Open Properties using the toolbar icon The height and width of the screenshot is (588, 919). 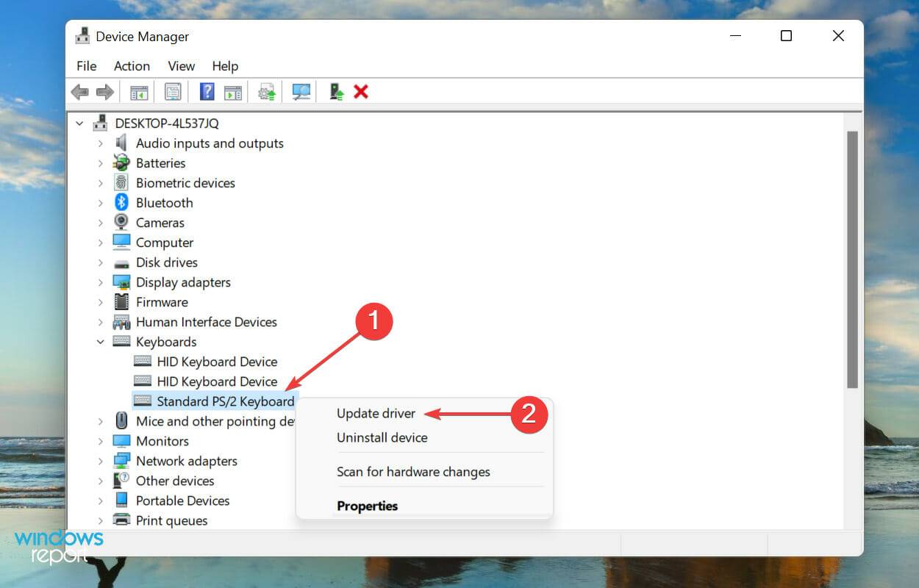(173, 91)
